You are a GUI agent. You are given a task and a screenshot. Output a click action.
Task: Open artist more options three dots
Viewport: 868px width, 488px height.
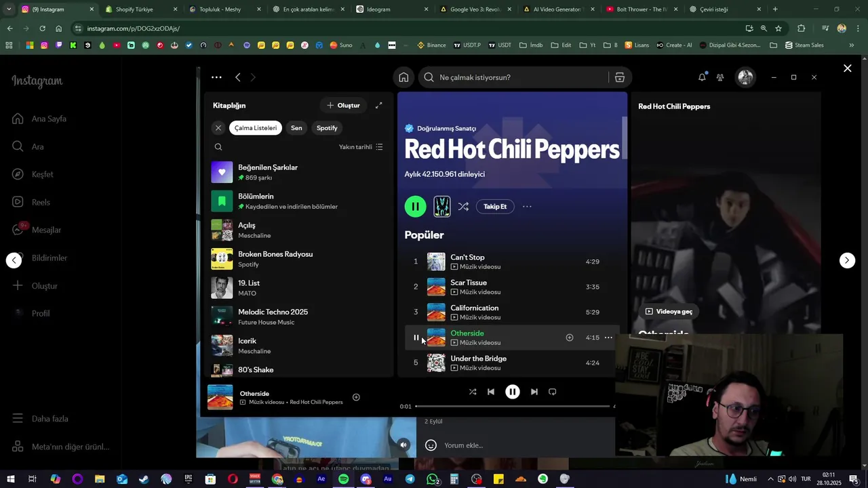(x=527, y=207)
